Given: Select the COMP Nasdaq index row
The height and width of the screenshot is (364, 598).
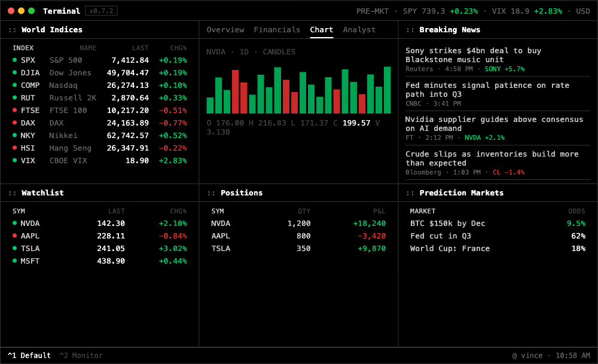Looking at the screenshot, I should pyautogui.click(x=99, y=85).
